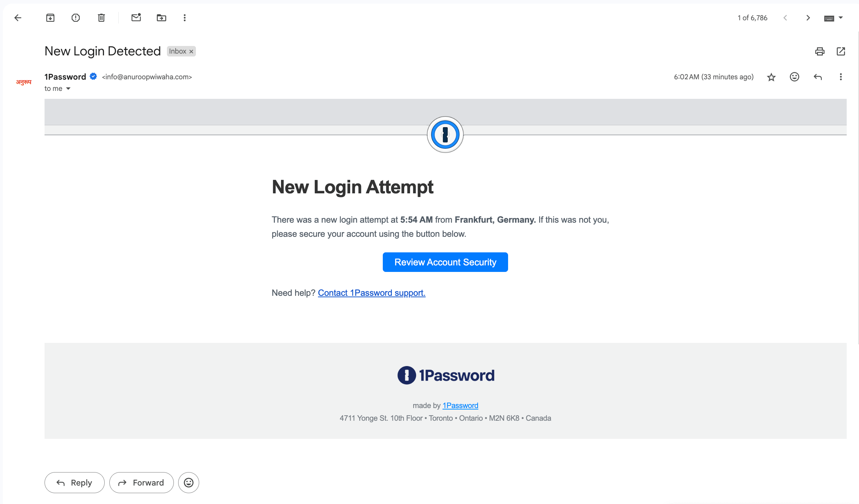The height and width of the screenshot is (504, 859).
Task: Go to the next older email
Action: pyautogui.click(x=808, y=18)
